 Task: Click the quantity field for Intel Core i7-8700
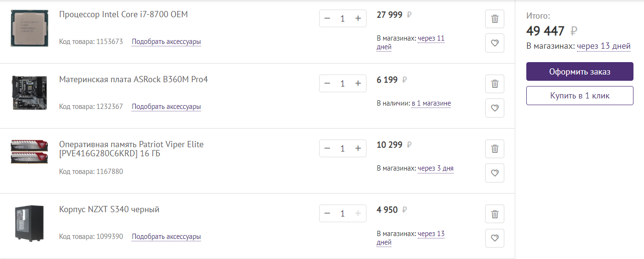(x=343, y=19)
